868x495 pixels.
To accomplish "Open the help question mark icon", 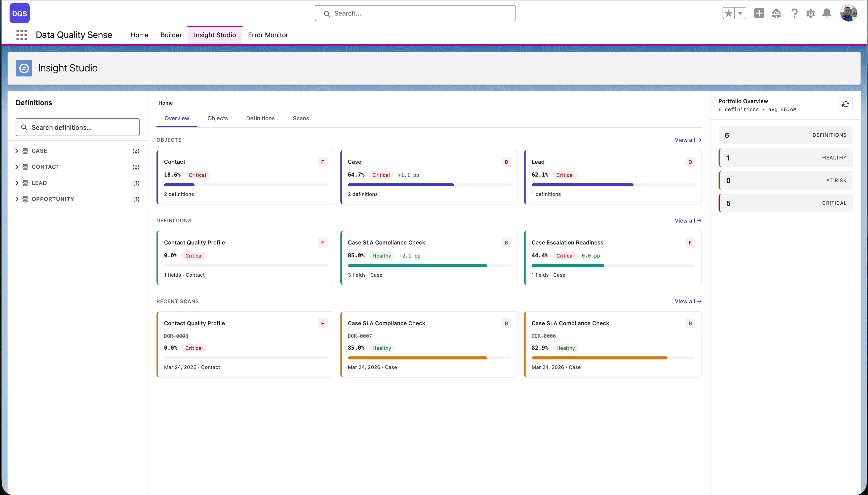I will point(794,13).
